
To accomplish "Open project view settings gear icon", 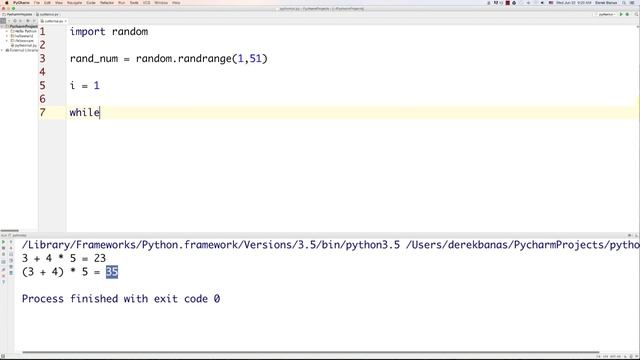I will (x=28, y=21).
